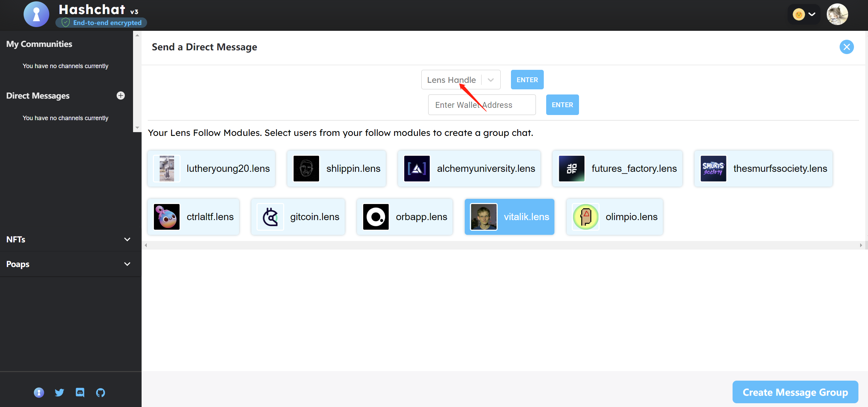Click the thesmurfssociety.lens logo icon
This screenshot has height=407, width=868.
tap(713, 168)
